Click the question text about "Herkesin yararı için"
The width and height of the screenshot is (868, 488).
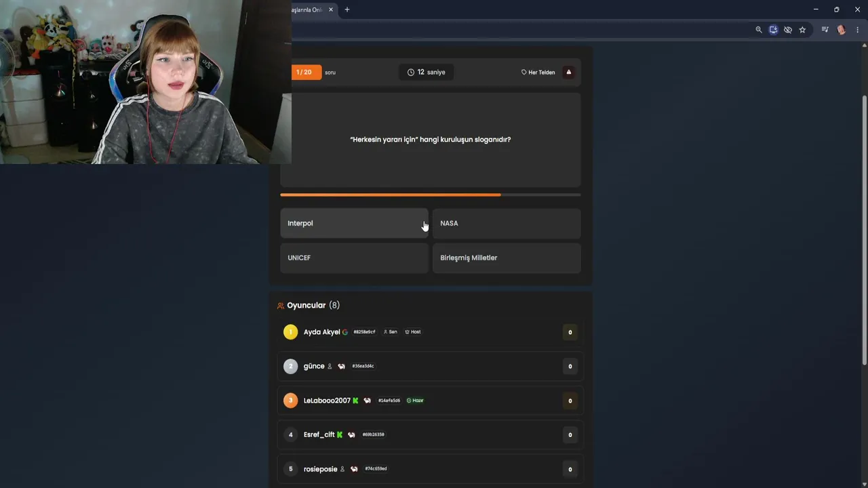tap(431, 140)
